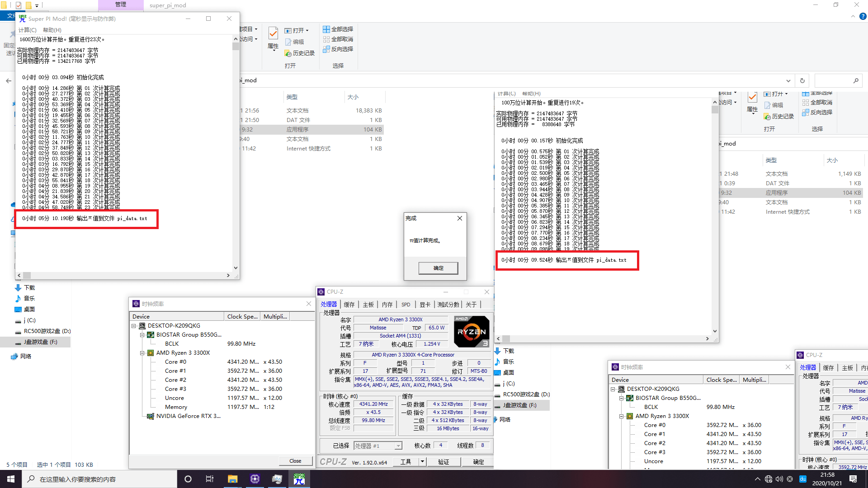
Task: Click 确定 button at CPU-Z bottom
Action: pyautogui.click(x=478, y=461)
